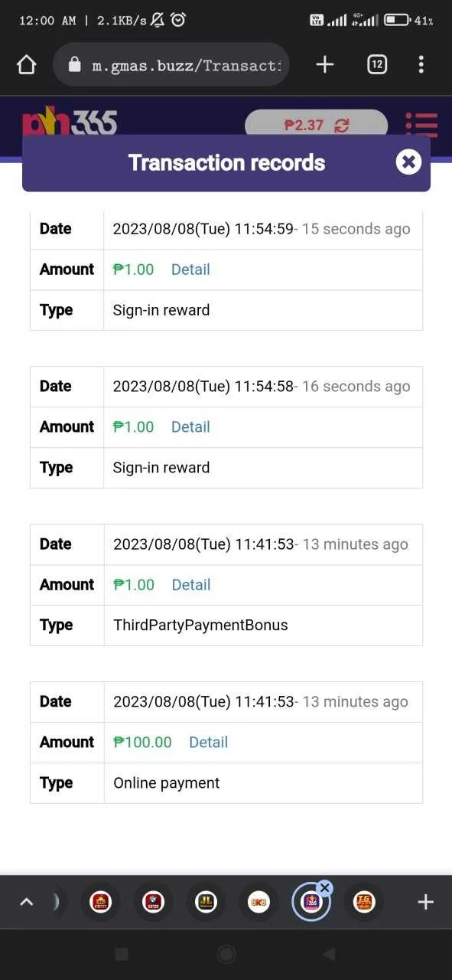The width and height of the screenshot is (452, 980).
Task: Open Detail for 11:54:58 sign-in reward
Action: (190, 427)
